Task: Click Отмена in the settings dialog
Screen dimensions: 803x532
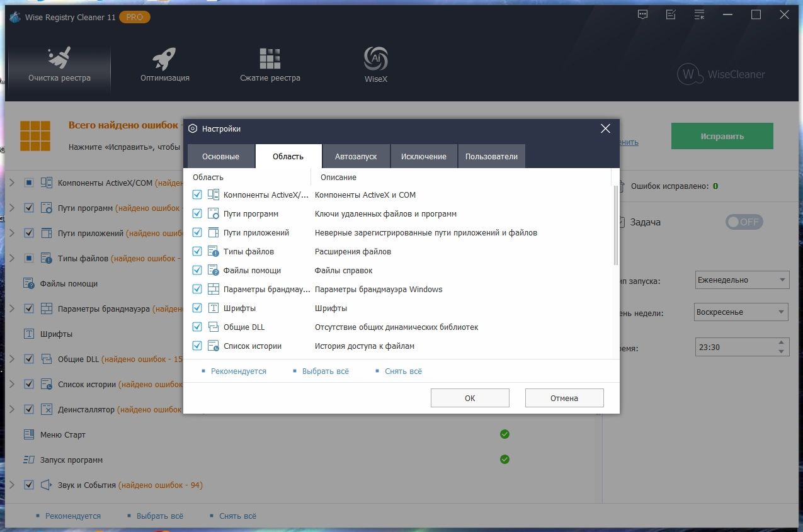Action: 564,398
